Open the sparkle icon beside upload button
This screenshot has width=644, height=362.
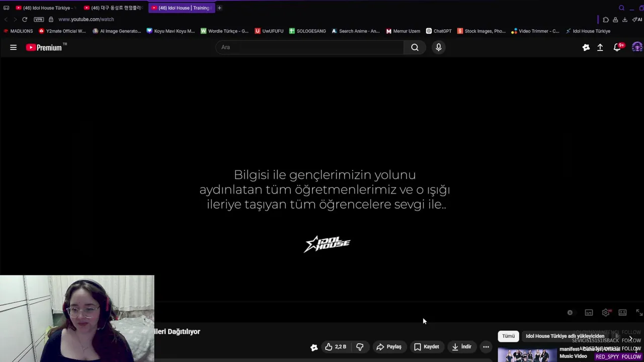(586, 47)
